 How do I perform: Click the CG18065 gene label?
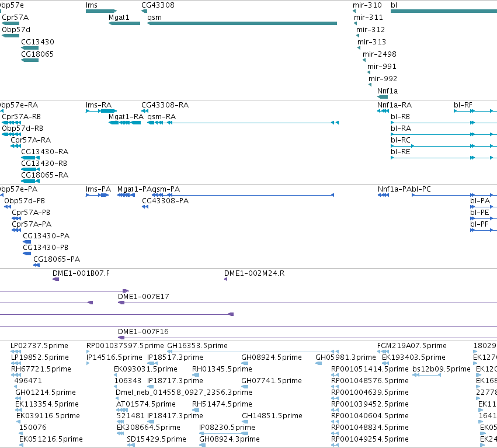[37, 54]
